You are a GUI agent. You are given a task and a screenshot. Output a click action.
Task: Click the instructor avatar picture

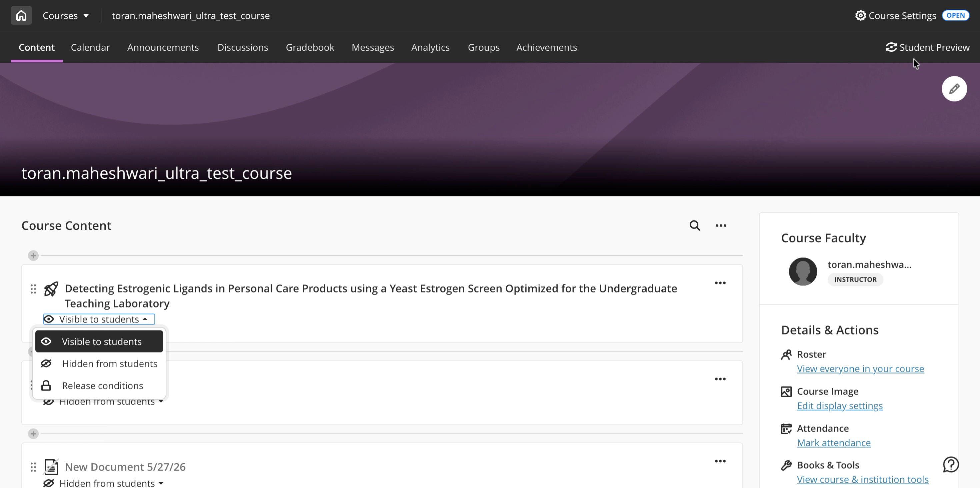point(803,272)
